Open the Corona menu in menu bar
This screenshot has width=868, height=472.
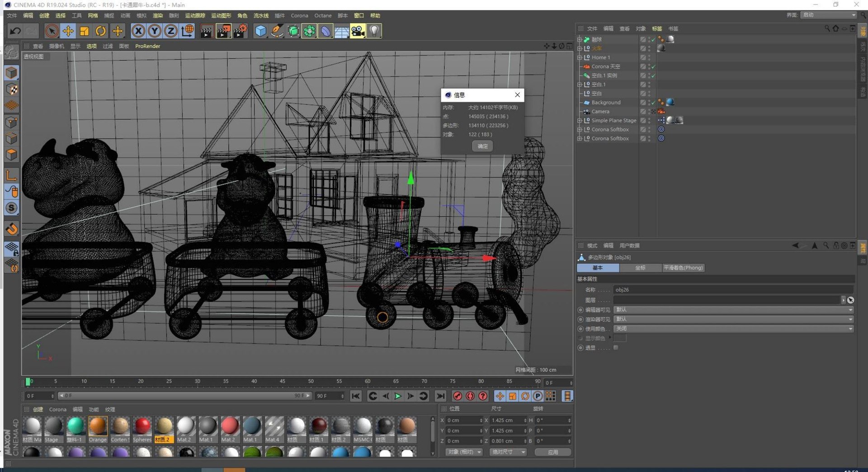(x=299, y=15)
